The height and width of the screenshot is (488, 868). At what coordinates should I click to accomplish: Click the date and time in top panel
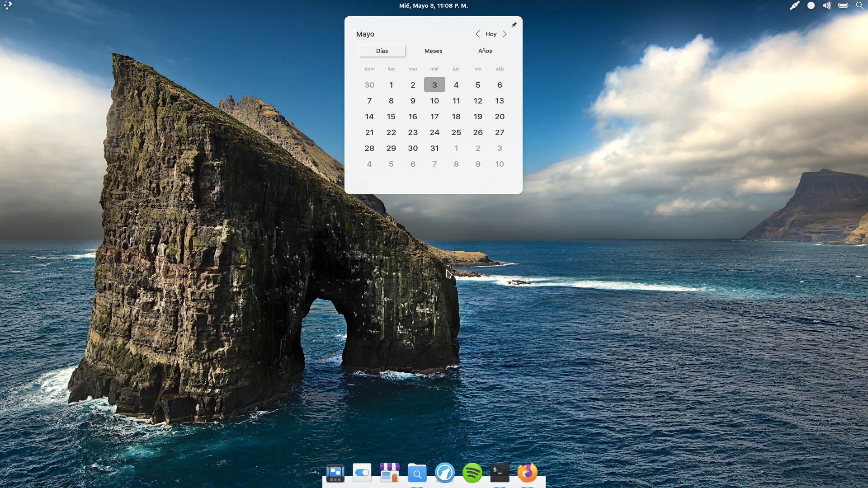click(x=434, y=5)
